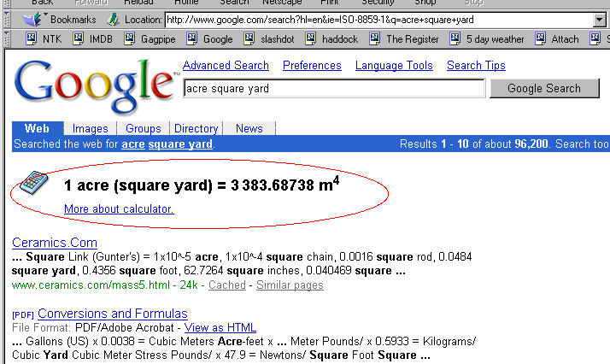
Task: Click the 'acre' definition link
Action: tap(133, 144)
